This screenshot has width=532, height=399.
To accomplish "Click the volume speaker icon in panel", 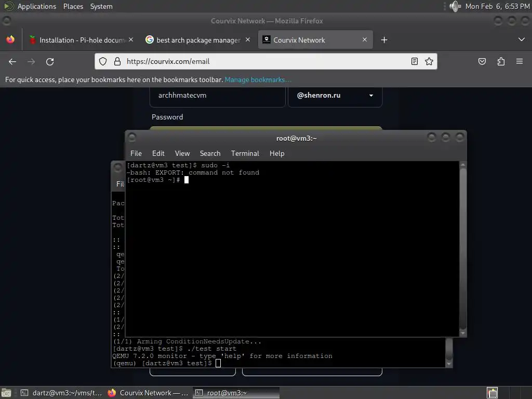I will point(455,6).
